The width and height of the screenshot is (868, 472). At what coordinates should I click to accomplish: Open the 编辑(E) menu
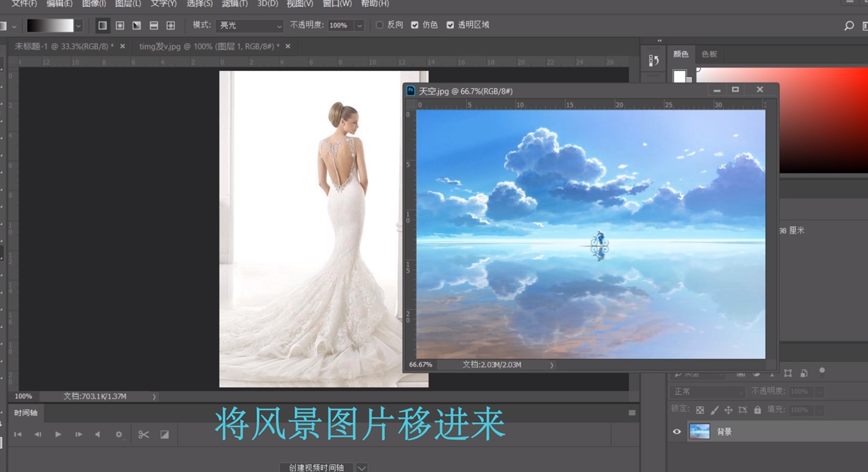coord(59,3)
